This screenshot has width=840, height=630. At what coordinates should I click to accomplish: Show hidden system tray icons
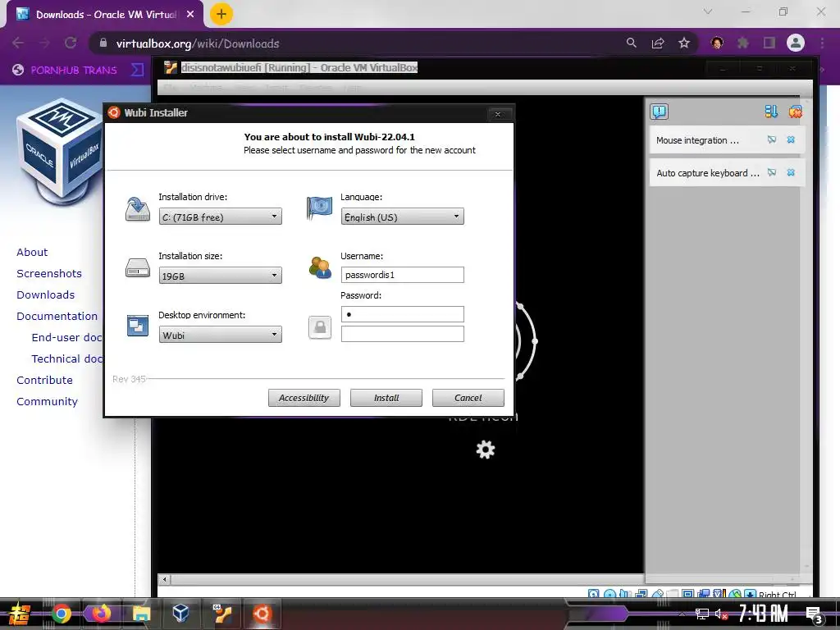pyautogui.click(x=682, y=615)
